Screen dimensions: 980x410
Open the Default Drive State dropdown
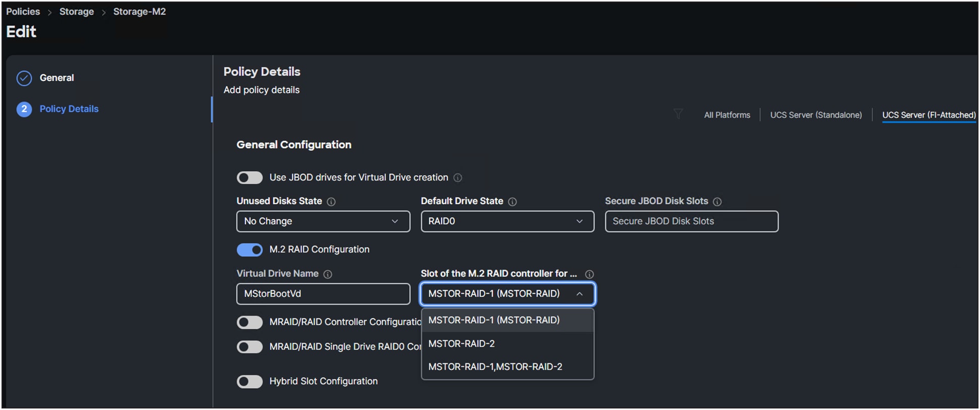coord(507,221)
